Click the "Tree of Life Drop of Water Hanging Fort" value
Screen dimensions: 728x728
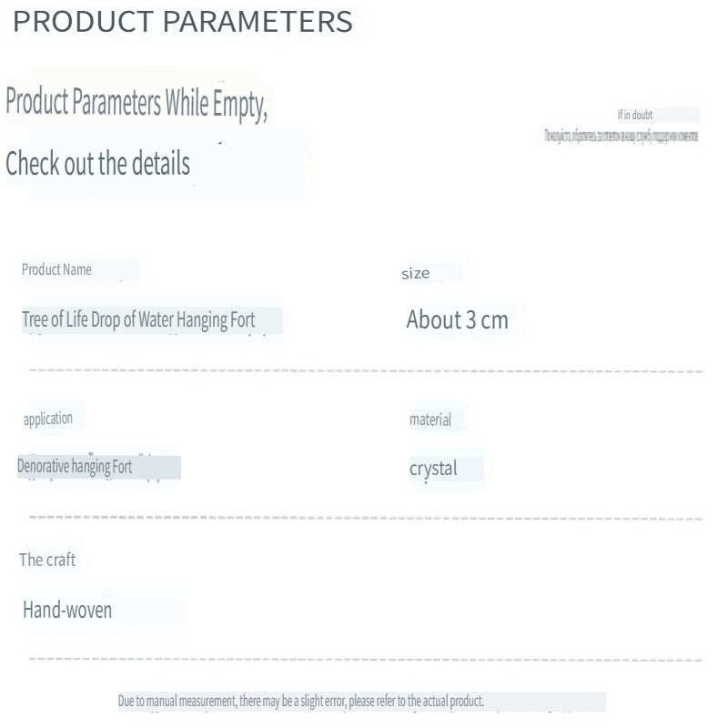click(x=138, y=320)
